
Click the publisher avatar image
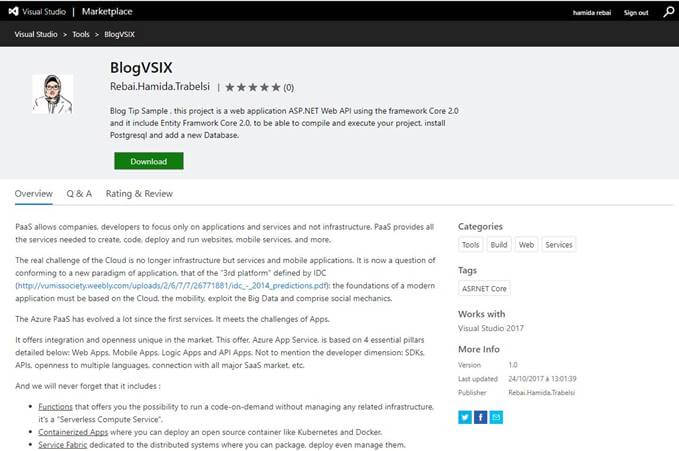(x=52, y=95)
